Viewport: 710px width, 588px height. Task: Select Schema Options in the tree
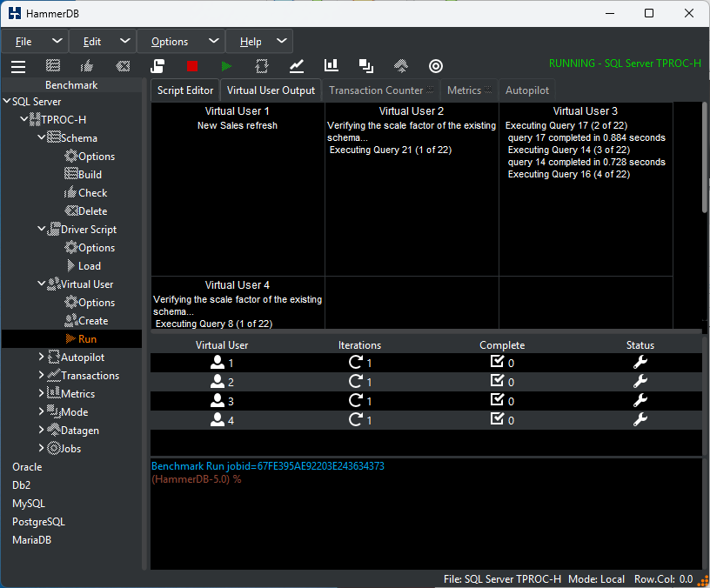pyautogui.click(x=90, y=157)
